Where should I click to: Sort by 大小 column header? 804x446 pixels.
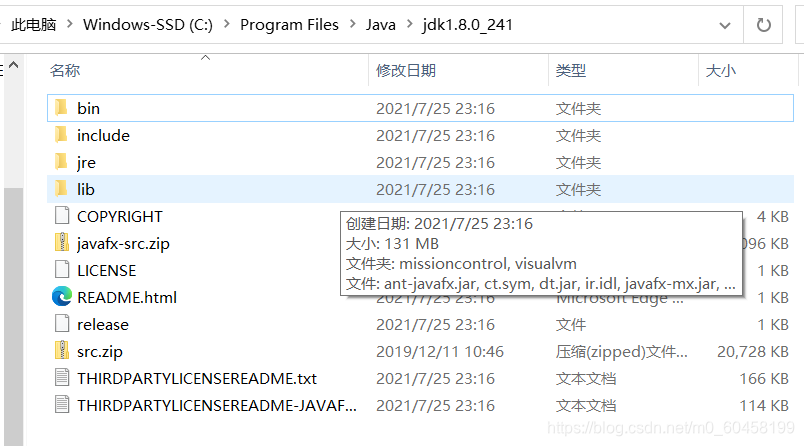coord(720,70)
